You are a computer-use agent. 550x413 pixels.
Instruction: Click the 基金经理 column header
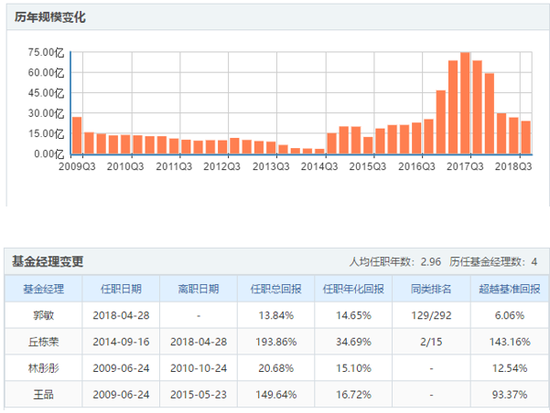(43, 289)
